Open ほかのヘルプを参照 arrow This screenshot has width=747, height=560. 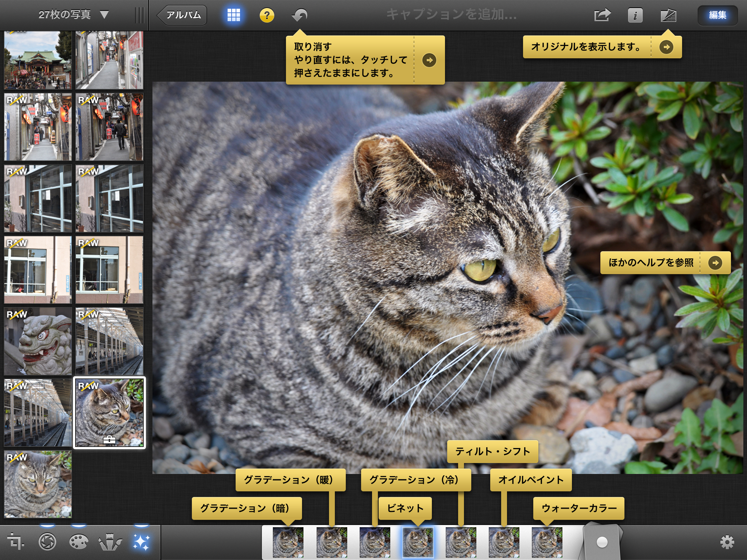click(x=715, y=262)
